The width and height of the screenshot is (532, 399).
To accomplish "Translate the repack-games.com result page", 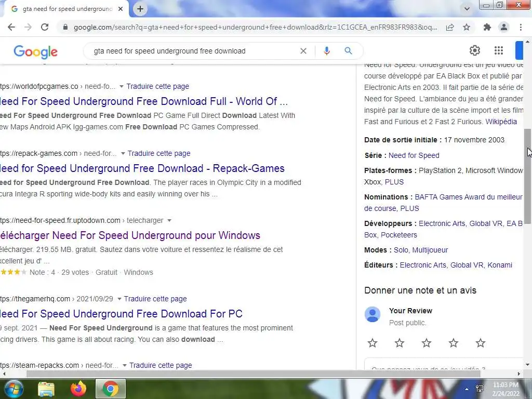I will coord(159,153).
